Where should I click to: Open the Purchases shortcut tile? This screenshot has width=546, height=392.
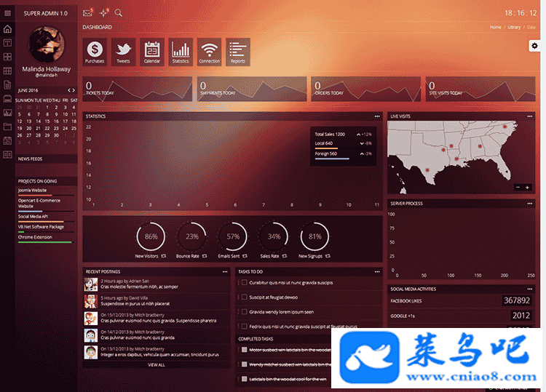pyautogui.click(x=95, y=52)
